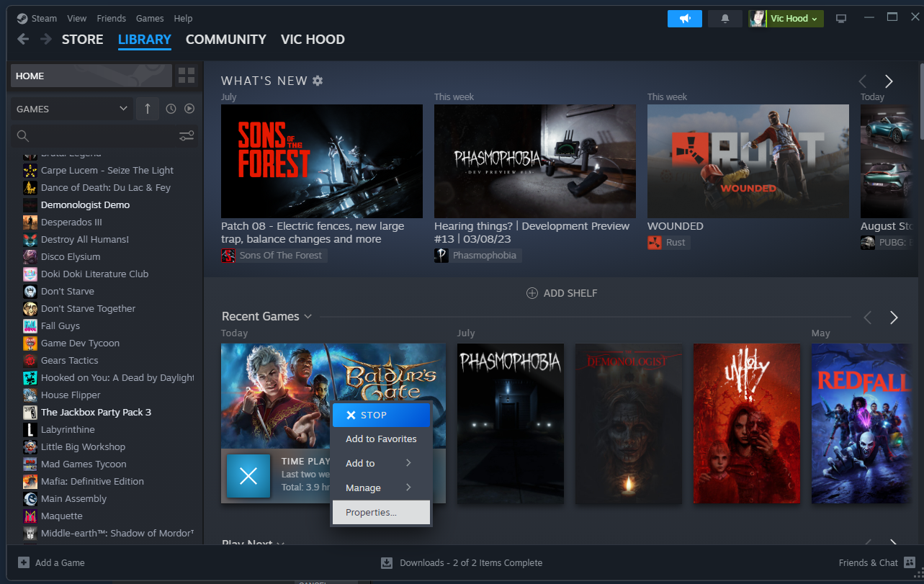Open the Vic Hood account dropdown
Screen dimensions: 924x584
point(786,18)
